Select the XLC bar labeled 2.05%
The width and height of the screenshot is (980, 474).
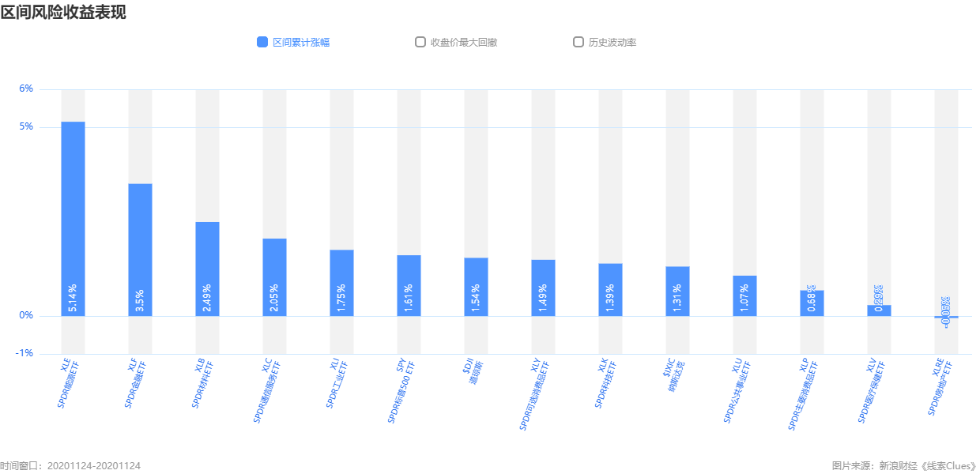[275, 277]
